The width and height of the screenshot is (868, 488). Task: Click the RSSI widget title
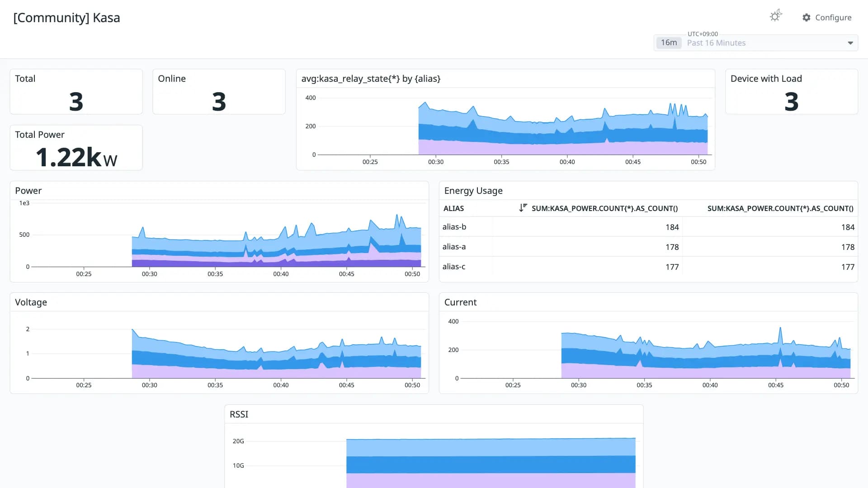(239, 414)
